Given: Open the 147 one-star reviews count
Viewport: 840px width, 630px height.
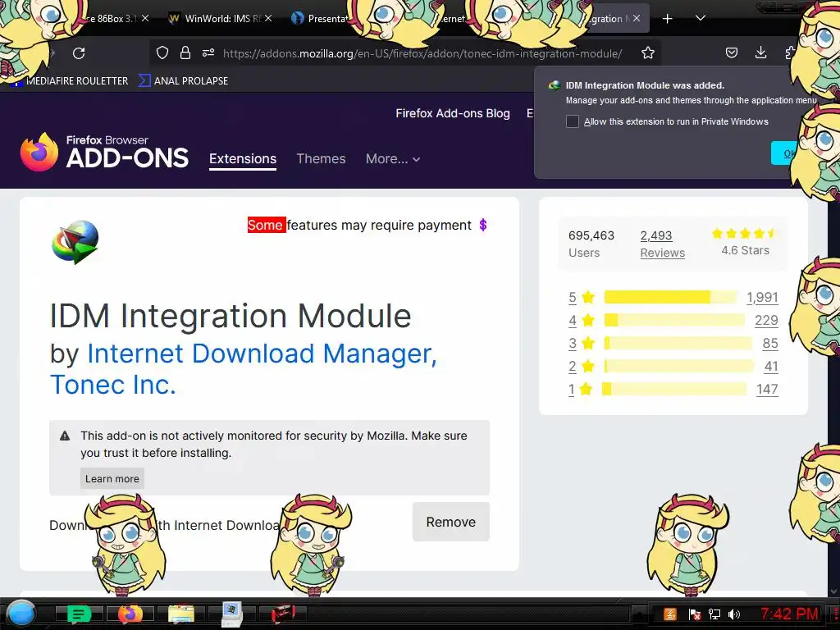Looking at the screenshot, I should click(x=767, y=390).
